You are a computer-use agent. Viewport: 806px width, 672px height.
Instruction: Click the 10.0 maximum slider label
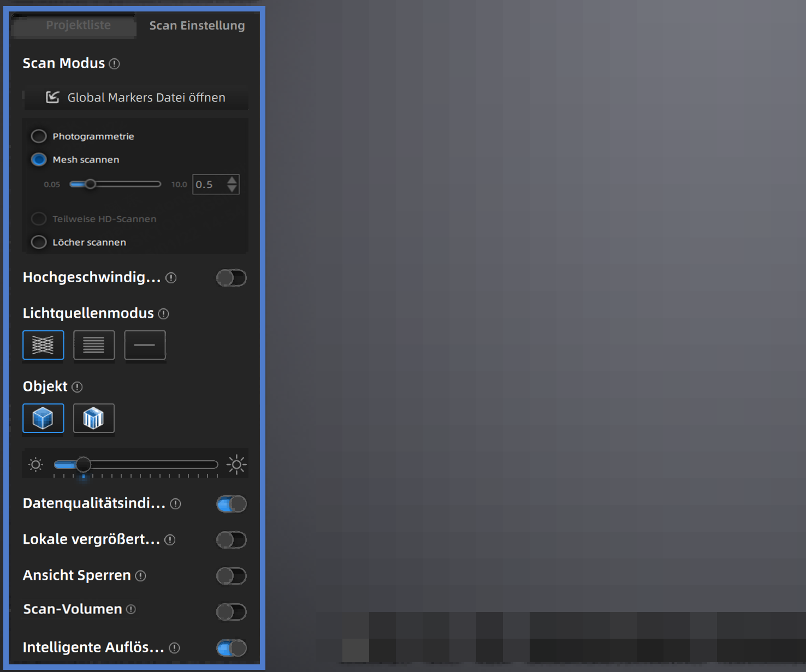pos(179,185)
